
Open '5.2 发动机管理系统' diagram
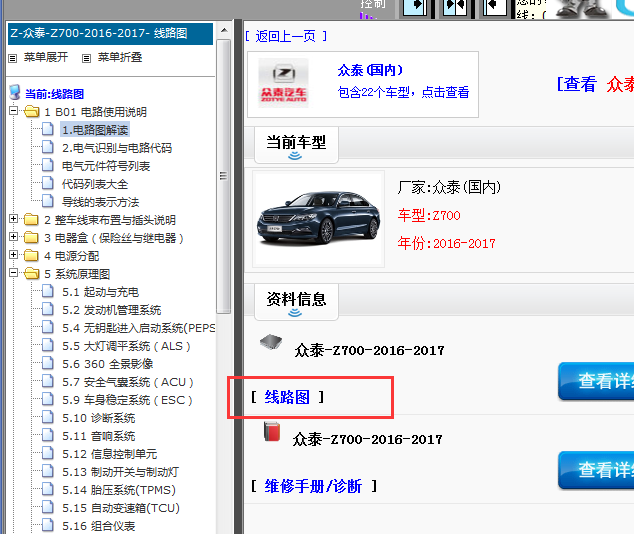pos(112,310)
